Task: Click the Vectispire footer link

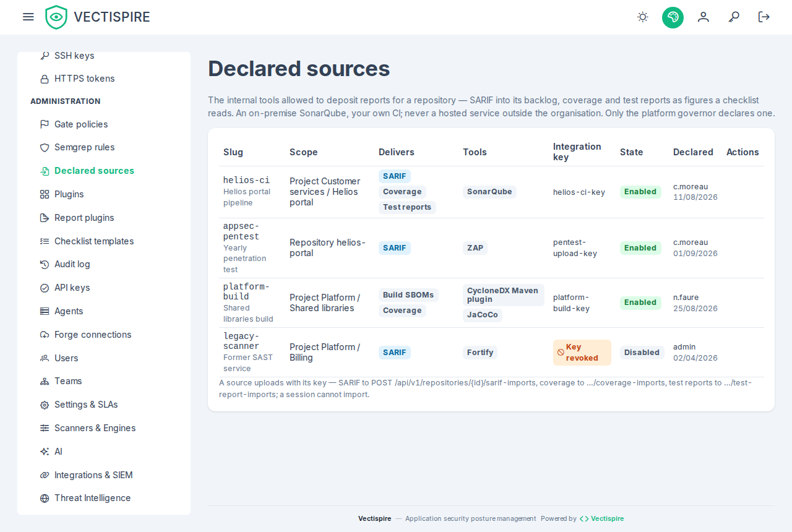Action: (601, 518)
